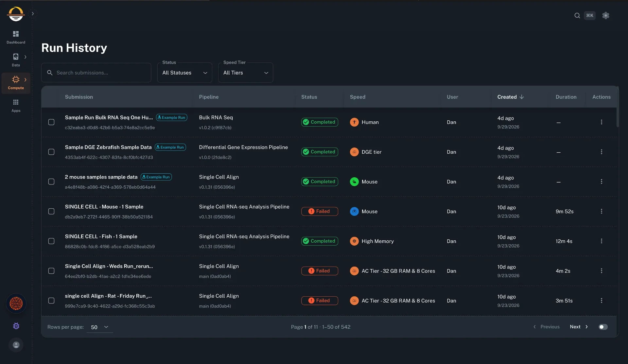Open actions menu for 2 mouse samples

click(x=601, y=182)
